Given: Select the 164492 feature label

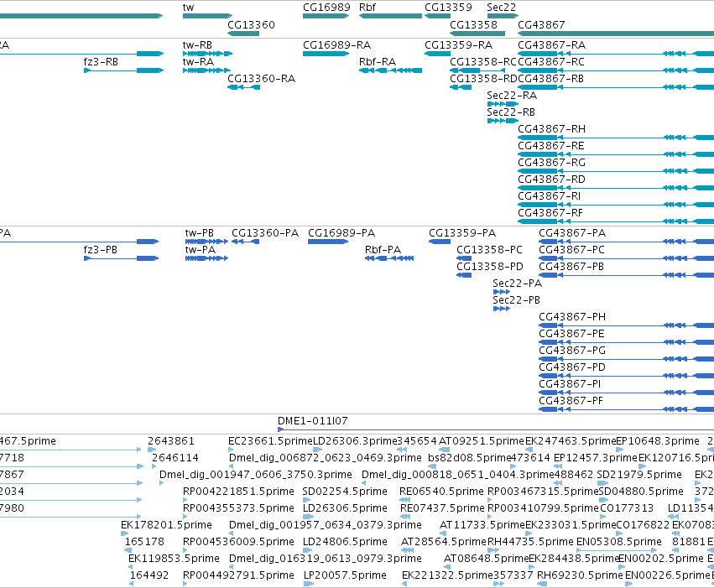Looking at the screenshot, I should [149, 575].
